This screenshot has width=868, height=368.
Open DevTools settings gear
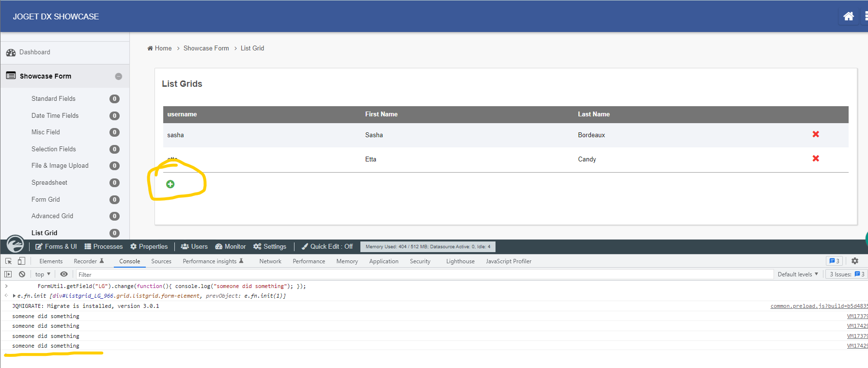(x=855, y=261)
